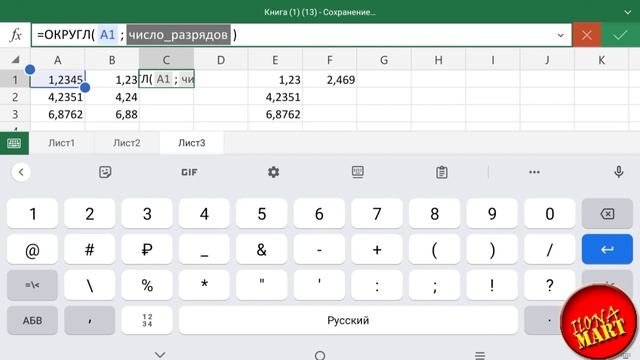The width and height of the screenshot is (640, 360).
Task: Tap the backslash key
Action: [x=89, y=285]
